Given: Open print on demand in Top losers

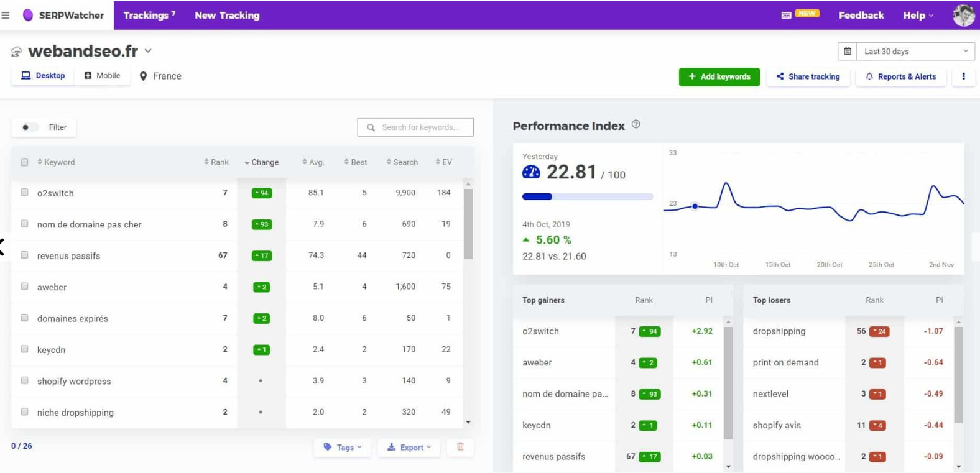Looking at the screenshot, I should (x=785, y=362).
